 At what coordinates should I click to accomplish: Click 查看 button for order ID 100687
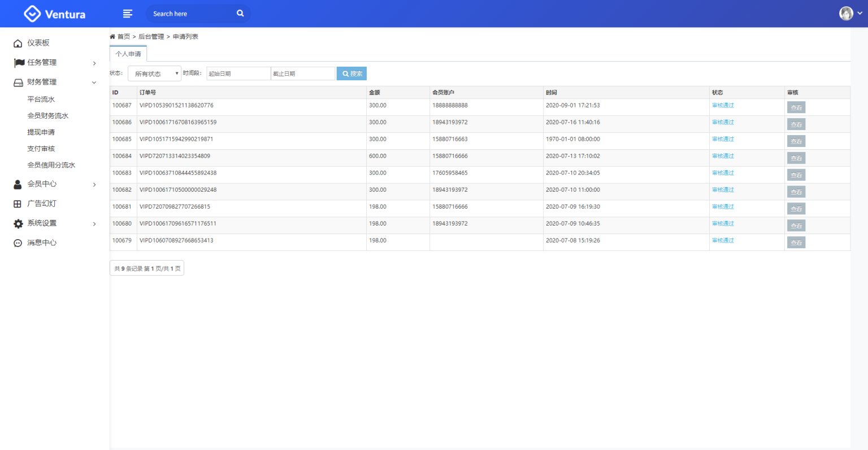point(796,107)
